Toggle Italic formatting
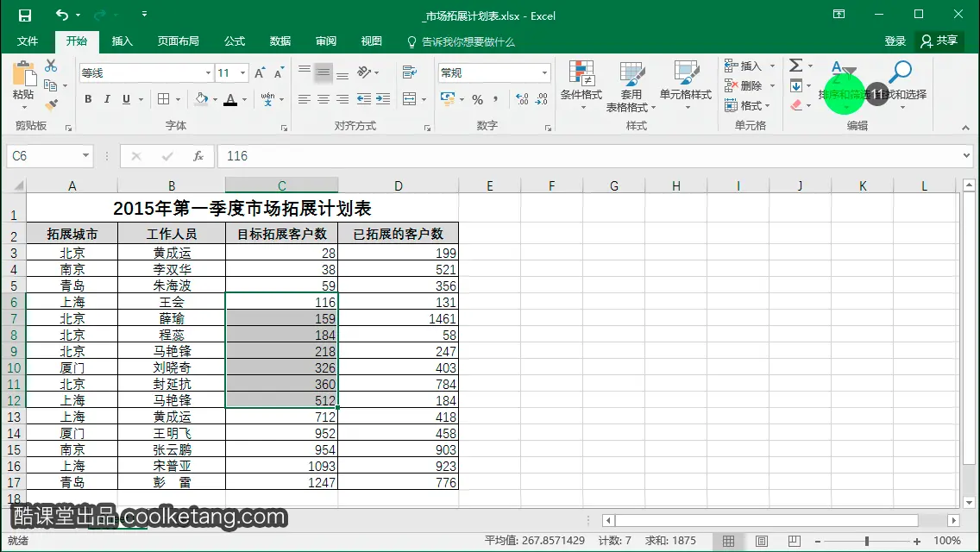This screenshot has width=980, height=552. pyautogui.click(x=107, y=99)
